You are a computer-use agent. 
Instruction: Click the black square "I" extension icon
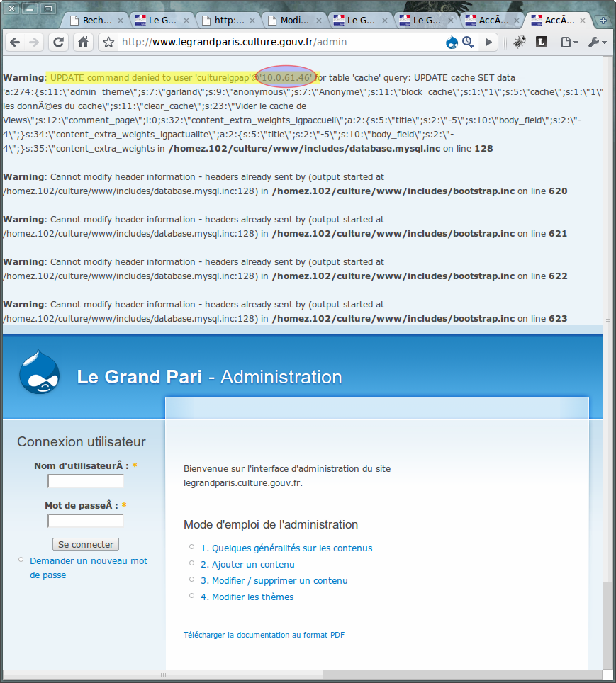click(x=542, y=42)
